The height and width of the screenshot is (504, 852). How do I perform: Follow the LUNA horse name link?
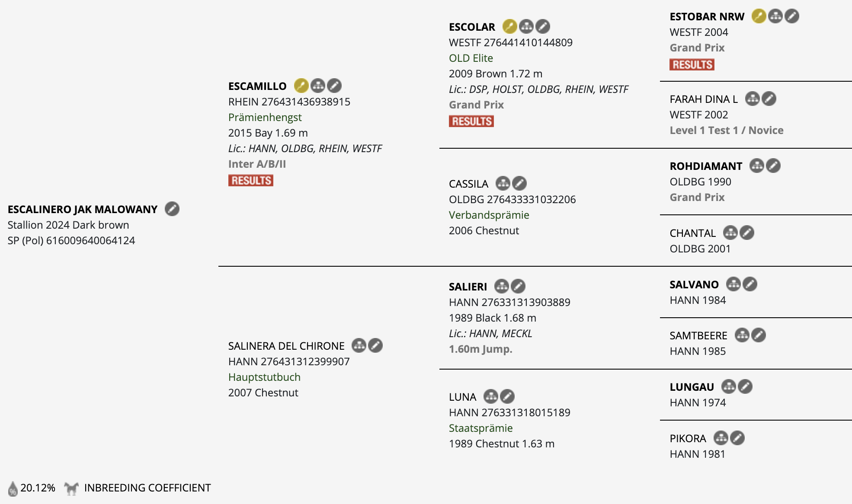tap(462, 397)
